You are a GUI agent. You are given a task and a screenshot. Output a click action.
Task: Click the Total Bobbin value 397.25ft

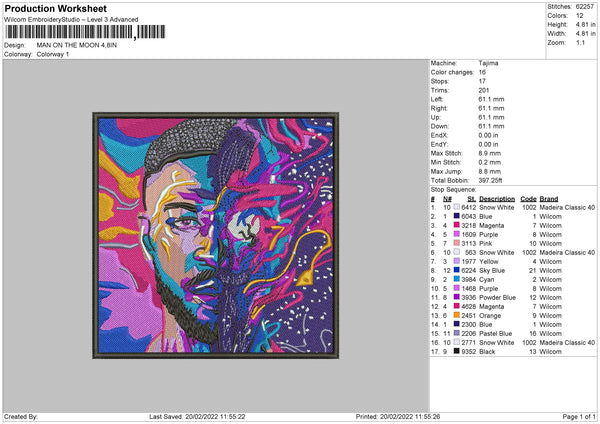pyautogui.click(x=490, y=180)
